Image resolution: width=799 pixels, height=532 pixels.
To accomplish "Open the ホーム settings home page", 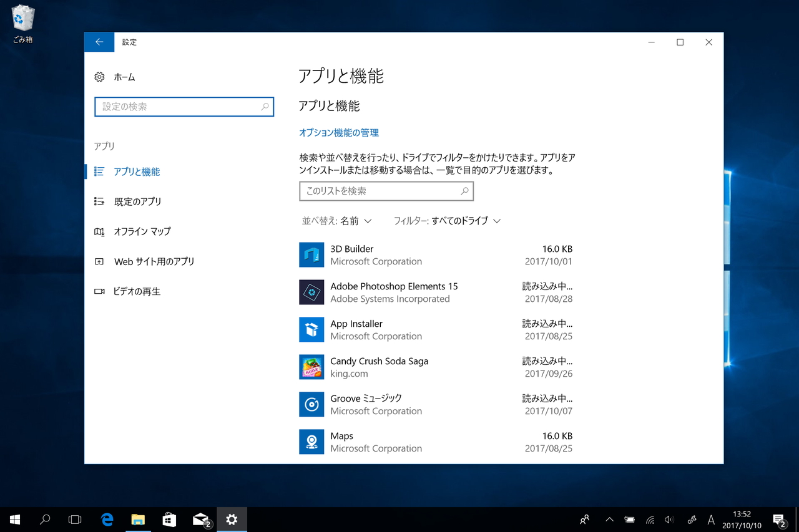I will [x=114, y=77].
